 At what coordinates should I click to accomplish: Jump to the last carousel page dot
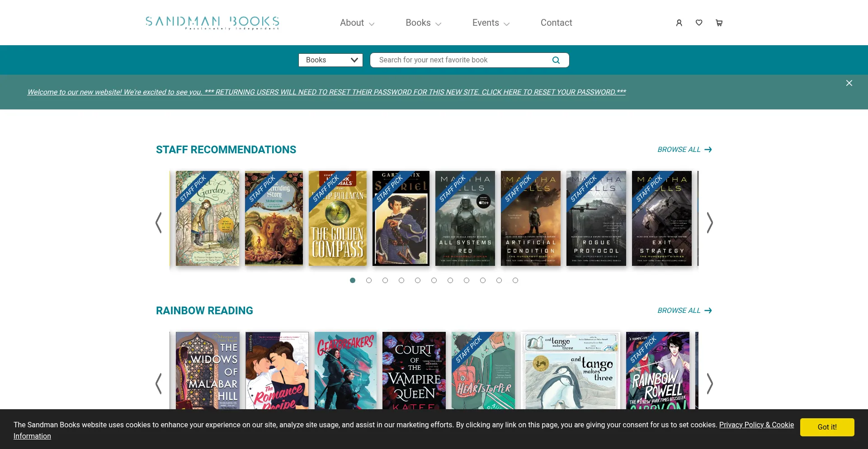pyautogui.click(x=515, y=280)
